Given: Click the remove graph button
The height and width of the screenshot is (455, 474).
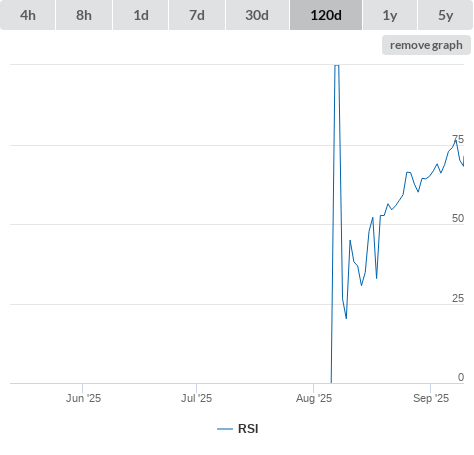Looking at the screenshot, I should [426, 45].
